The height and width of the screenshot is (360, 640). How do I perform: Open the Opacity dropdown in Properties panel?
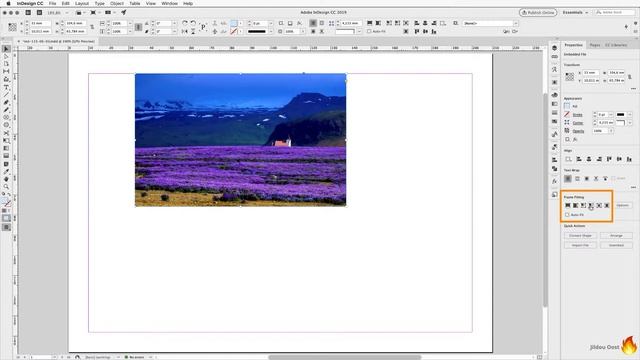click(611, 131)
